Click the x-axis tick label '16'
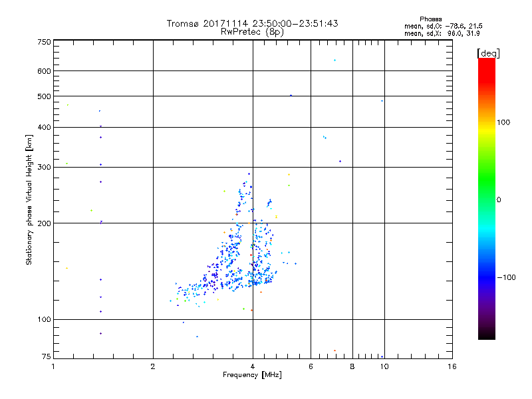 (x=452, y=366)
